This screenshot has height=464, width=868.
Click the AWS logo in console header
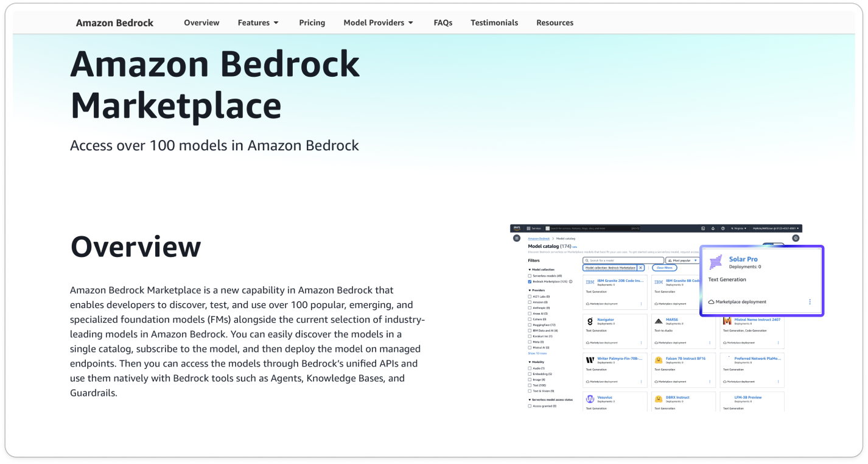516,228
